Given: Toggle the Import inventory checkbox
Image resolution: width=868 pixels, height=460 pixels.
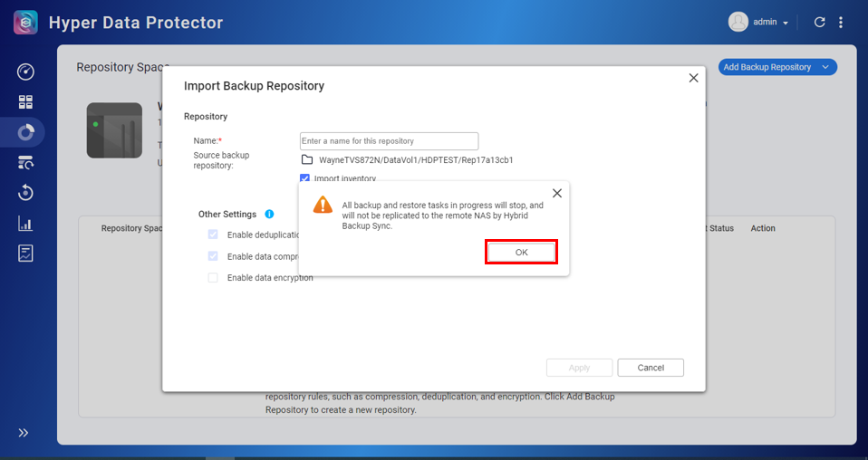Looking at the screenshot, I should (x=304, y=178).
